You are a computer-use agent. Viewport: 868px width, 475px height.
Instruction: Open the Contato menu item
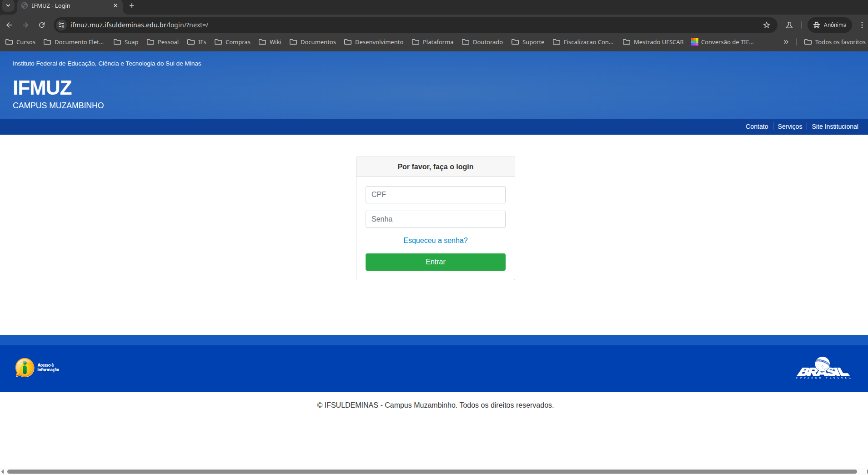757,126
